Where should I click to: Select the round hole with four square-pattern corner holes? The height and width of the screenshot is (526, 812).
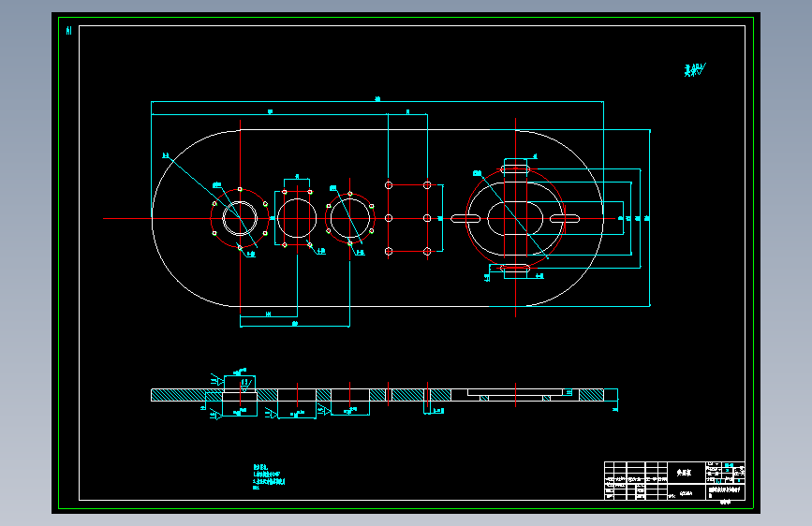[x=297, y=218]
